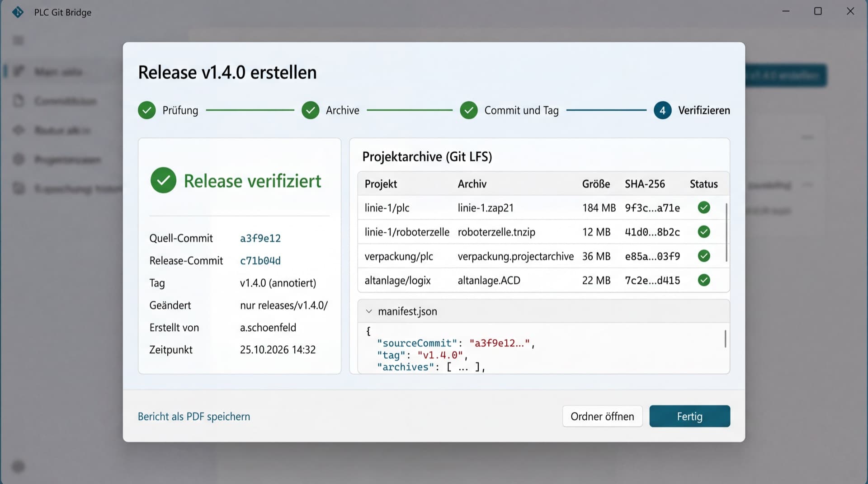Image resolution: width=868 pixels, height=484 pixels.
Task: Select archive name roboterzelle.tnzip
Action: coord(496,232)
